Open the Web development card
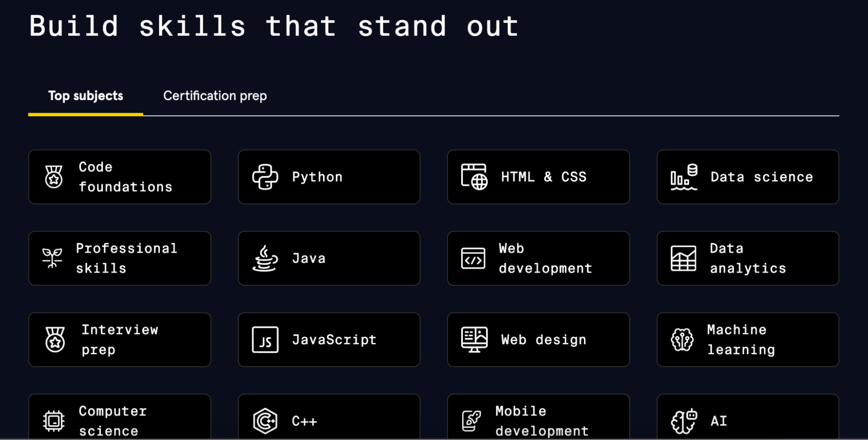 [538, 258]
